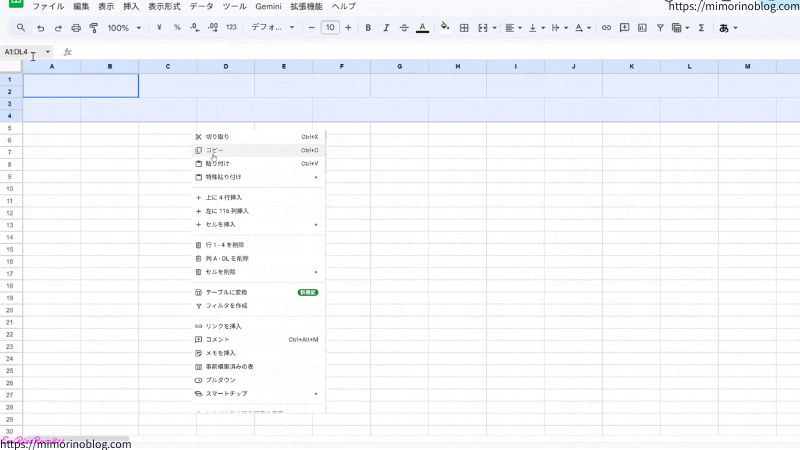Toggle strikethrough formatting
Screen dimensions: 800x450
(404, 28)
